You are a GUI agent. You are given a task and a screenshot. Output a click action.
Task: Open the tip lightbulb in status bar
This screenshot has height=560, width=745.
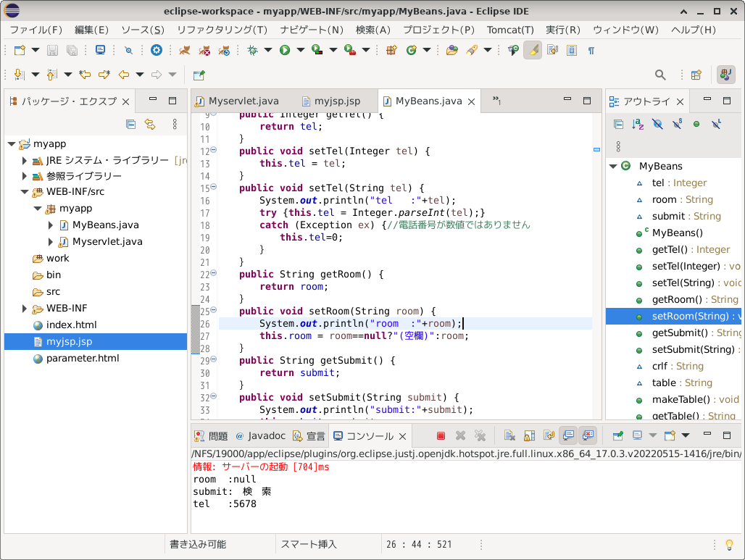(729, 545)
